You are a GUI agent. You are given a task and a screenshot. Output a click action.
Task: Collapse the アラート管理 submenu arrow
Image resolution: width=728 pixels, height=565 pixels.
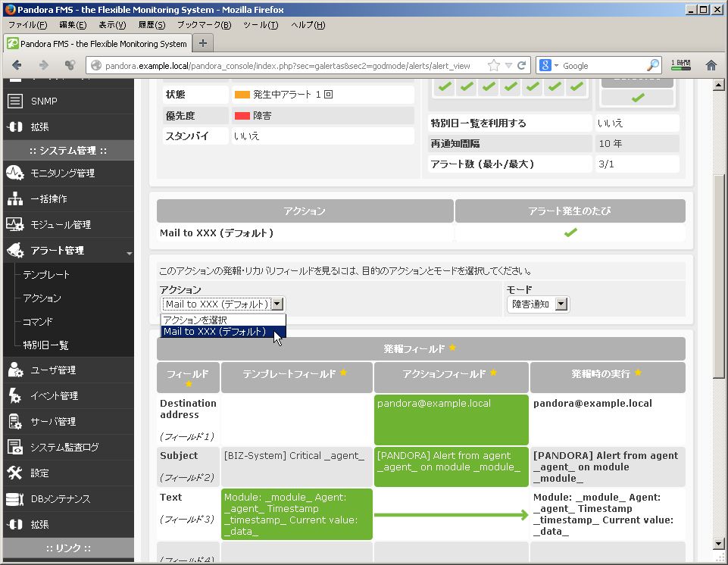[129, 253]
